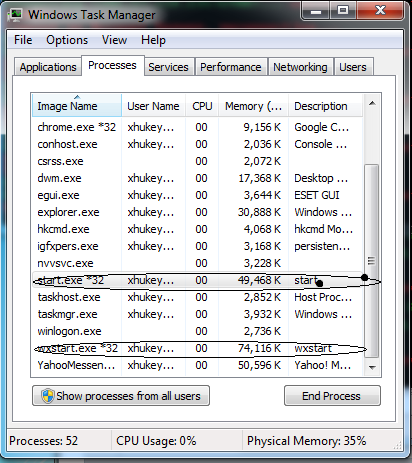
Task: Click Physical Memory: 35% status entry
Action: [x=306, y=441]
